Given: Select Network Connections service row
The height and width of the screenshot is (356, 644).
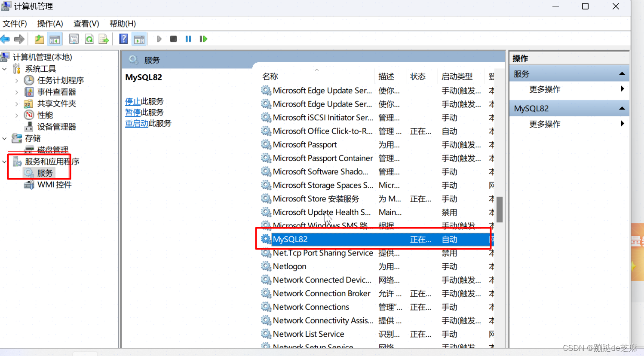Looking at the screenshot, I should point(377,307).
